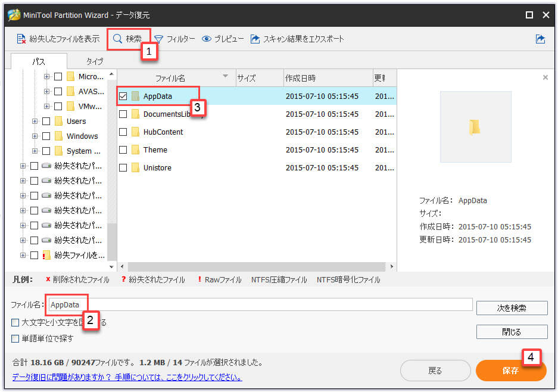Click the Unistore folder icon
558x392 pixels.
pyautogui.click(x=135, y=167)
